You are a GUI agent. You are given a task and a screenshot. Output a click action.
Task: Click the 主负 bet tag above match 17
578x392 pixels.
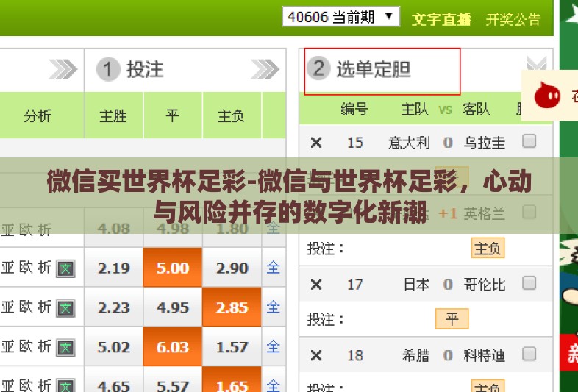pyautogui.click(x=488, y=248)
